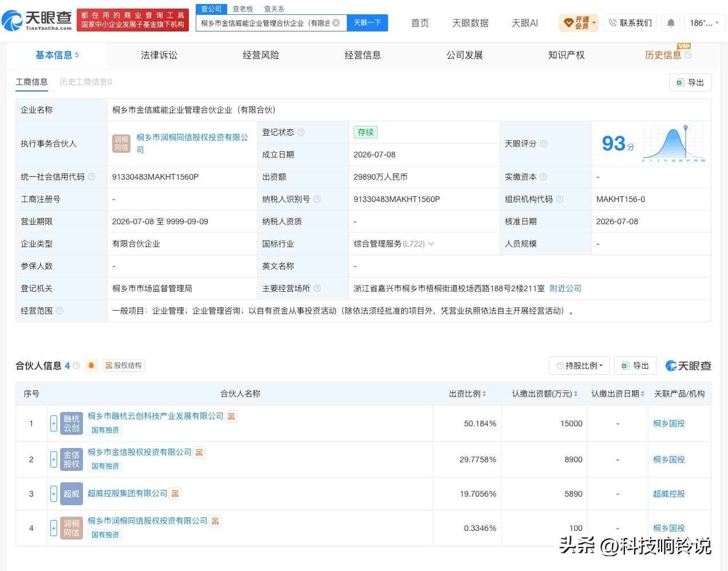Expand row 1 partner with plus button
The width and height of the screenshot is (728, 571).
click(x=54, y=423)
